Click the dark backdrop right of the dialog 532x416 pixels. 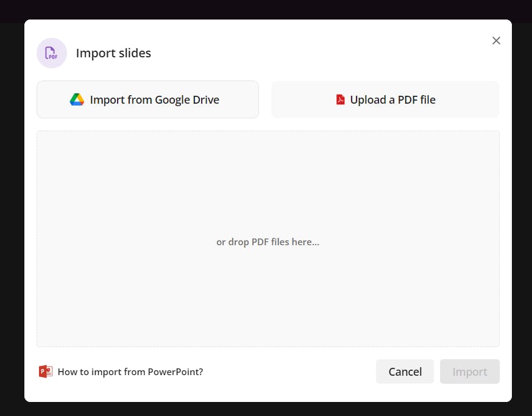click(522, 213)
